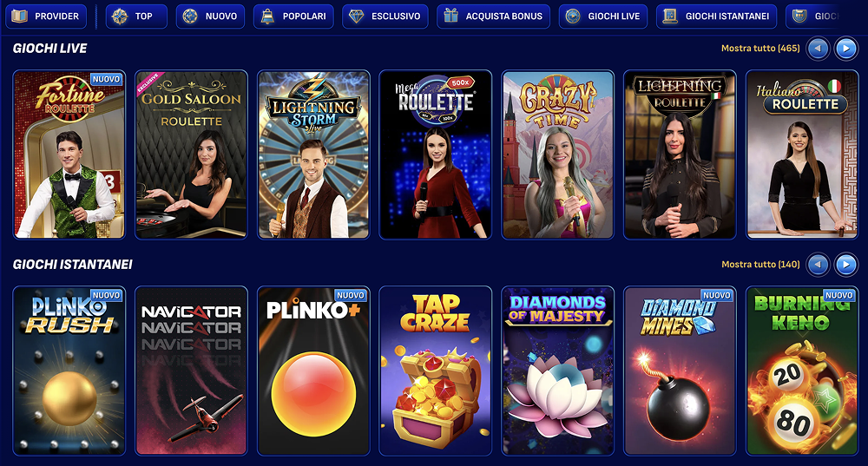Go to previous Giochi Istantanei games arrow
This screenshot has width=868, height=466.
pyautogui.click(x=818, y=265)
